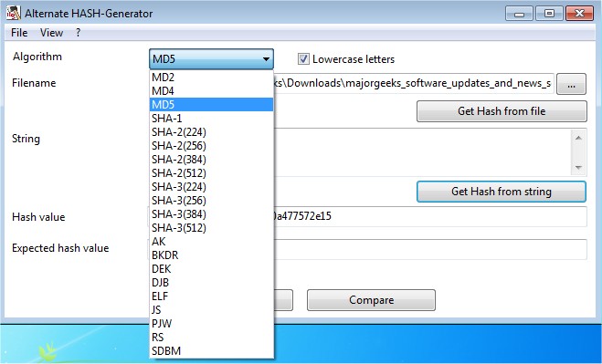The width and height of the screenshot is (602, 364).
Task: Choose MD2 from the algorithm list
Action: click(x=211, y=78)
